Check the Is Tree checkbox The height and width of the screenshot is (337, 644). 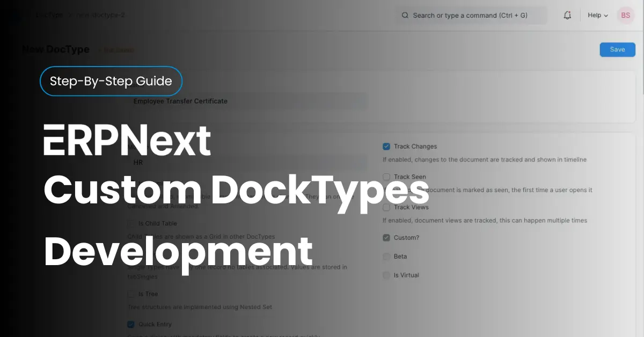[131, 294]
